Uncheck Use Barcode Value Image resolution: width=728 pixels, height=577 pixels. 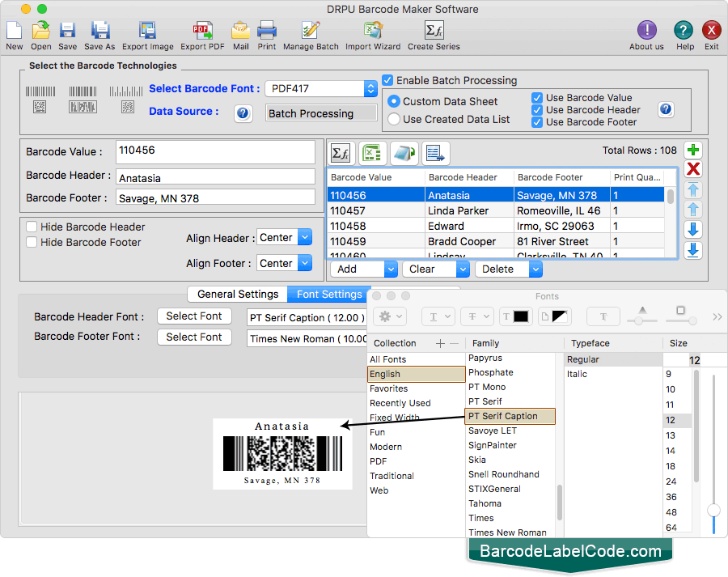[537, 98]
